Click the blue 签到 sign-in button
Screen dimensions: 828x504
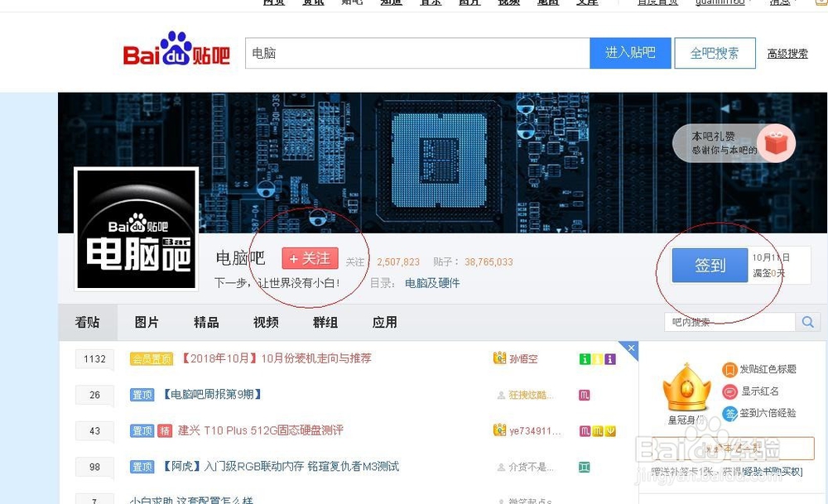[x=710, y=266]
